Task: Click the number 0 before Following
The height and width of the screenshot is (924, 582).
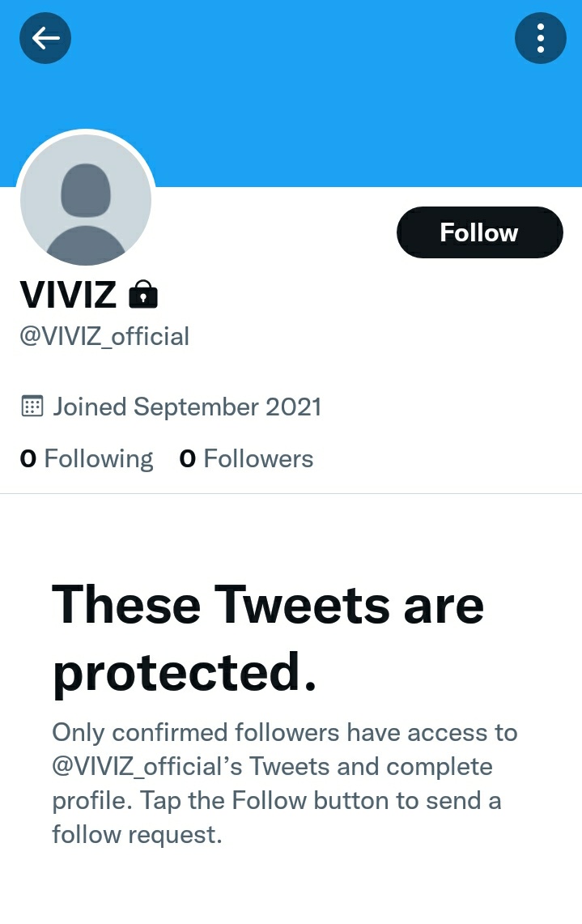Action: [28, 459]
